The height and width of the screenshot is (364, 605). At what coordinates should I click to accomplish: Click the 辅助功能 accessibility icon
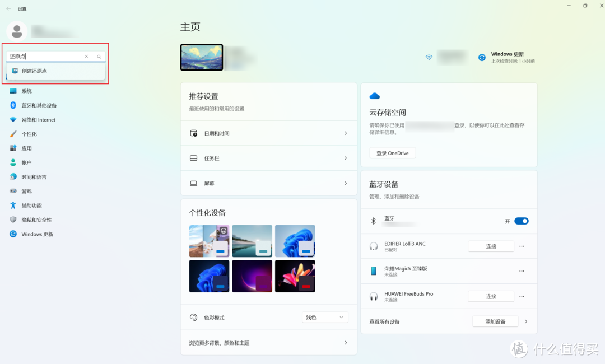13,205
